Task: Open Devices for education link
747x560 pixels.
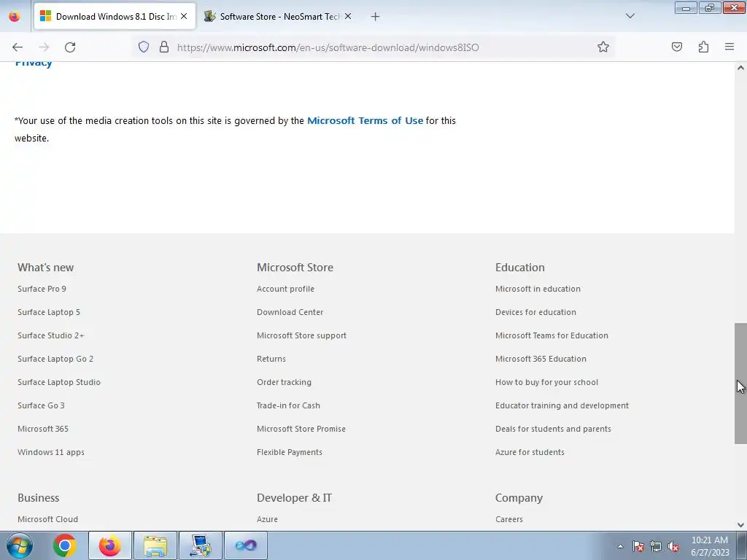Action: pyautogui.click(x=535, y=312)
